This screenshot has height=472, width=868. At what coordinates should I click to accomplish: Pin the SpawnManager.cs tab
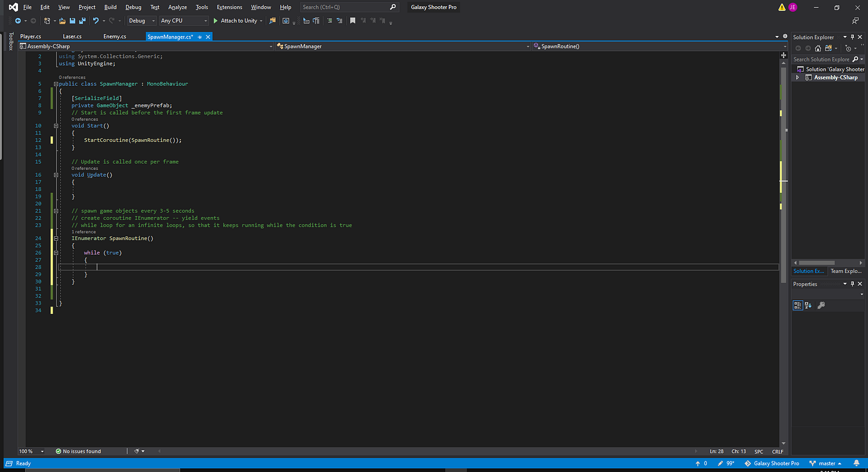[x=200, y=37]
